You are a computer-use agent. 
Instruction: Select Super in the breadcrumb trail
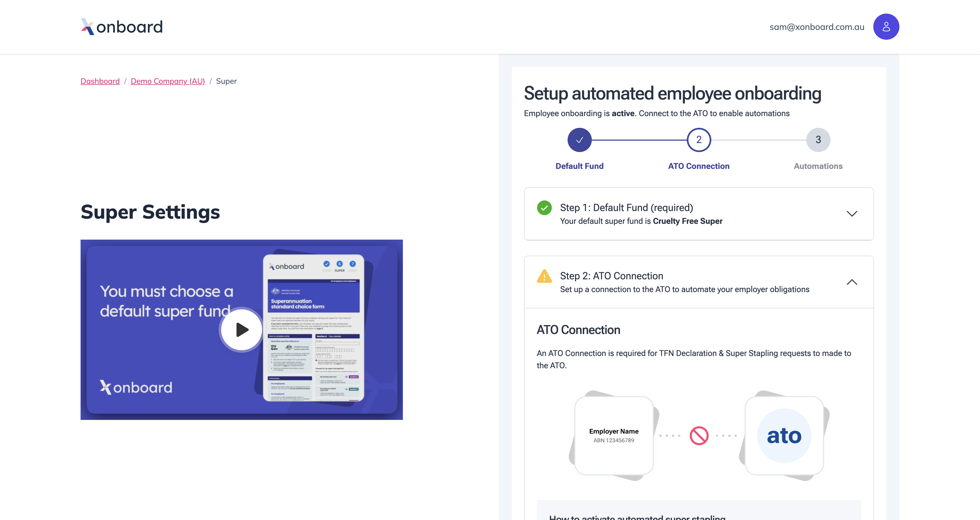pos(226,81)
